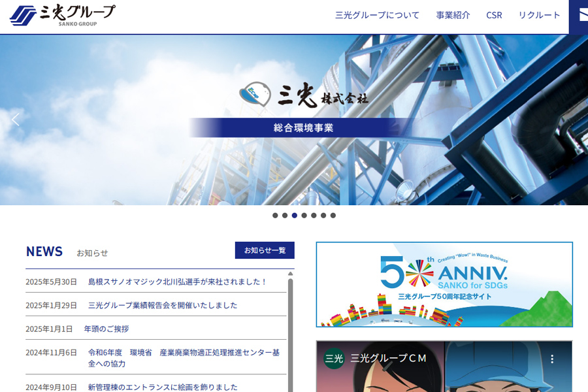Open 三光グループについて menu
The width and height of the screenshot is (588, 392).
(377, 16)
